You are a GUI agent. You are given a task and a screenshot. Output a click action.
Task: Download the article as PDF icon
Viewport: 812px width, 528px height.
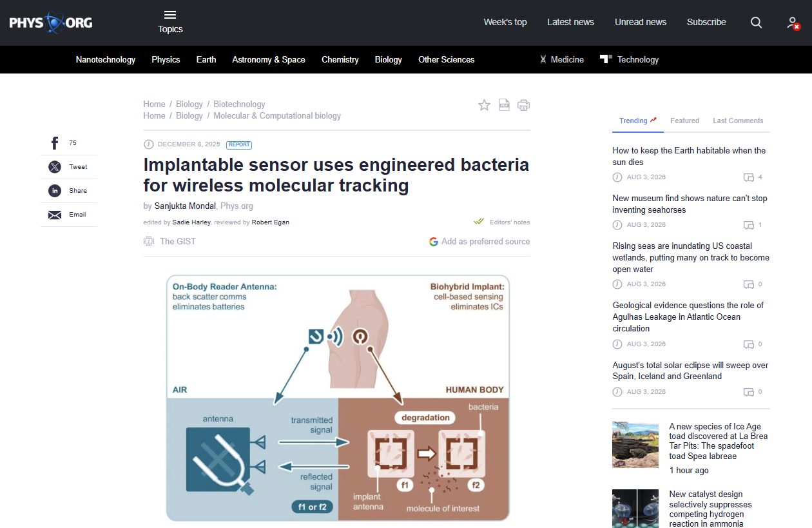tap(505, 105)
